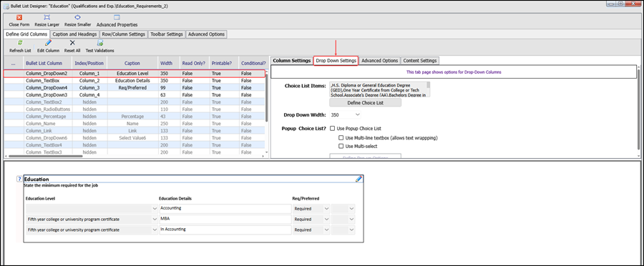Image resolution: width=644 pixels, height=266 pixels.
Task: Click the Select Value6 caption cell
Action: (x=132, y=138)
